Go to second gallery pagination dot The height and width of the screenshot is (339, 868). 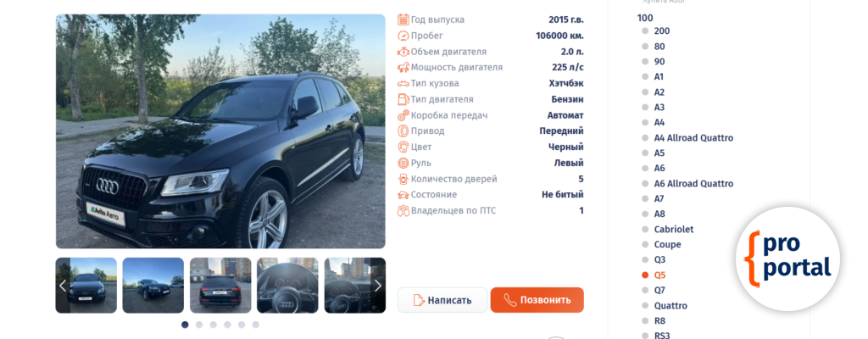199,325
